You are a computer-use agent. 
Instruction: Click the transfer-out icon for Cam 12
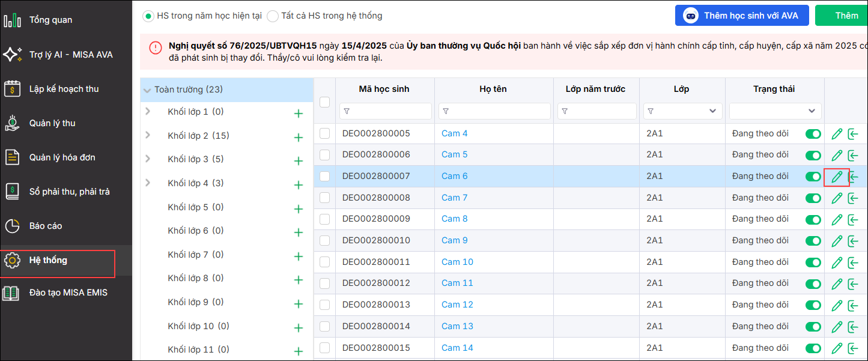click(853, 306)
